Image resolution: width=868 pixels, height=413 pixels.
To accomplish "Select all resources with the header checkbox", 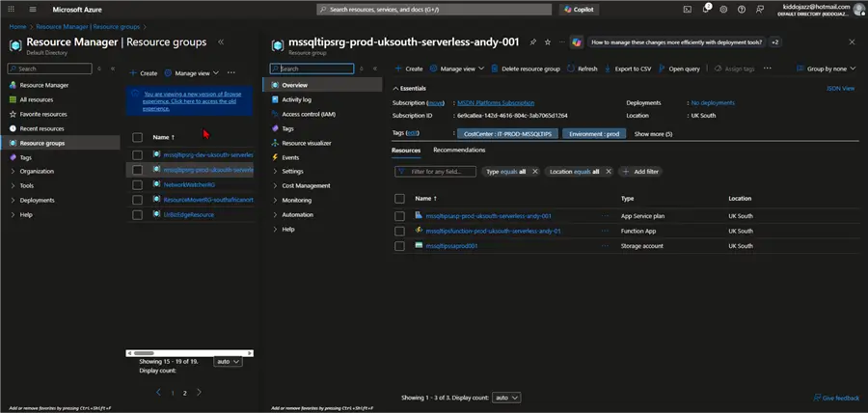I will click(x=399, y=198).
